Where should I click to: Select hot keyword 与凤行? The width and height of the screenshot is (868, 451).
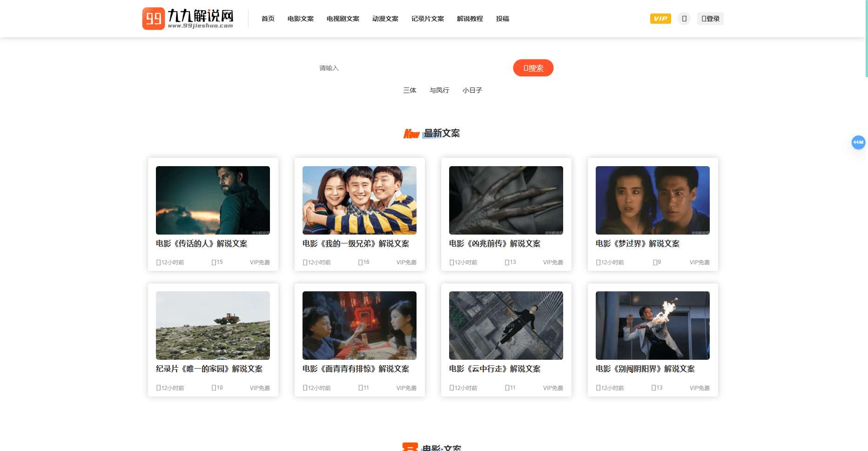(439, 90)
